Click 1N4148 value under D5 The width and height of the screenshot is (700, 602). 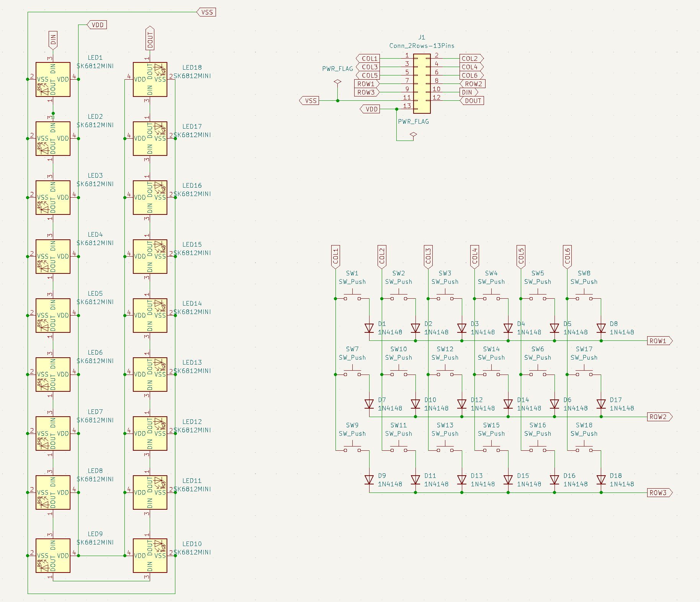[x=576, y=332]
